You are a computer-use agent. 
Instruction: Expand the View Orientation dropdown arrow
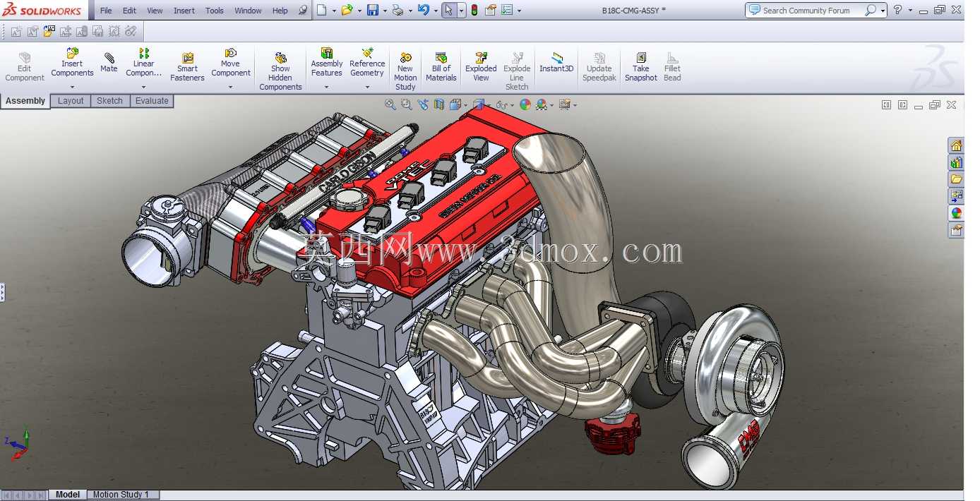(465, 105)
